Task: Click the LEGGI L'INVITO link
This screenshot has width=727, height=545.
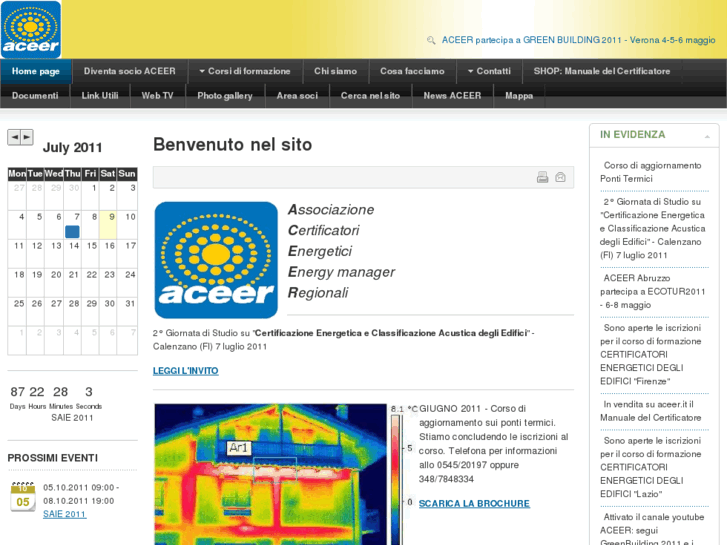Action: click(185, 371)
